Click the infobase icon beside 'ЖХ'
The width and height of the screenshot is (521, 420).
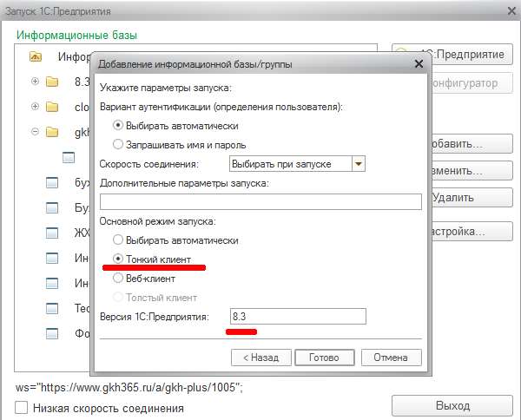[x=52, y=233]
